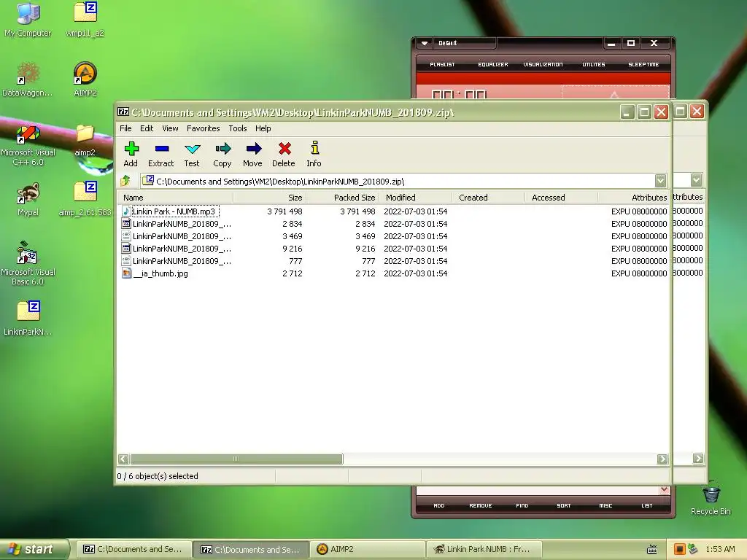The width and height of the screenshot is (747, 560).
Task: Open AIMP2 UTILITES tab
Action: tap(594, 64)
